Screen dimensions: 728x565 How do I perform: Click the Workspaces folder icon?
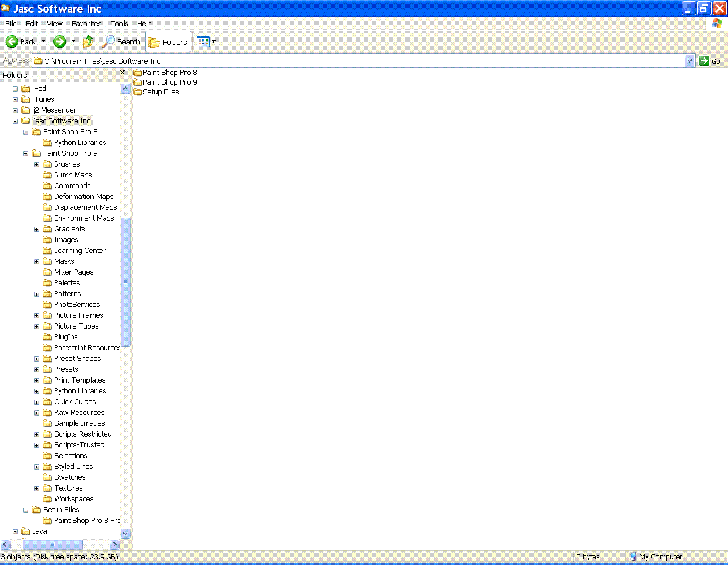pos(47,499)
